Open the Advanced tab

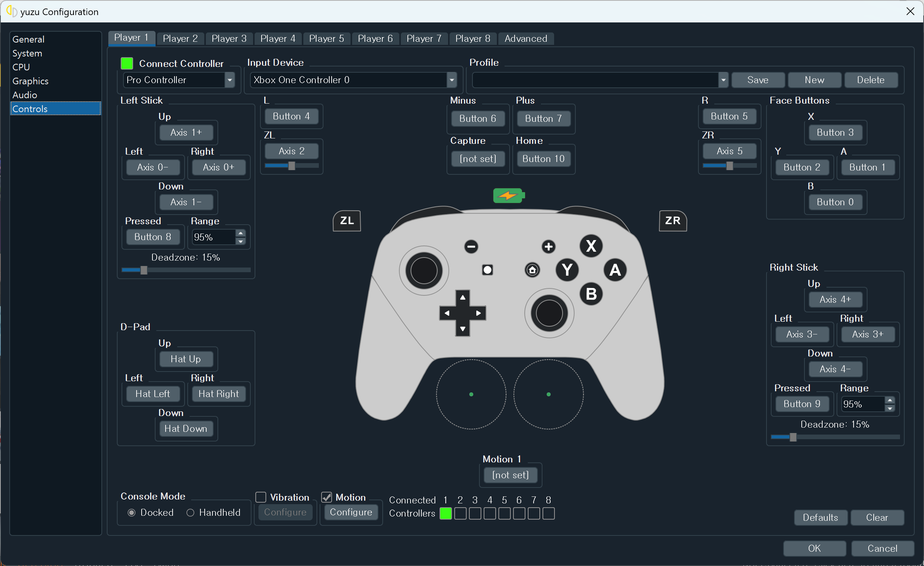coord(526,39)
